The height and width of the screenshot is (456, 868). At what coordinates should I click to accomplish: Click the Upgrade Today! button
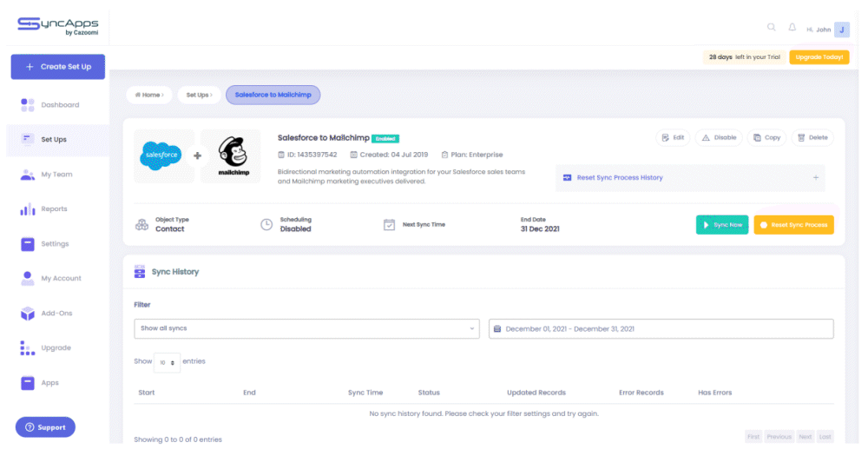coord(819,57)
